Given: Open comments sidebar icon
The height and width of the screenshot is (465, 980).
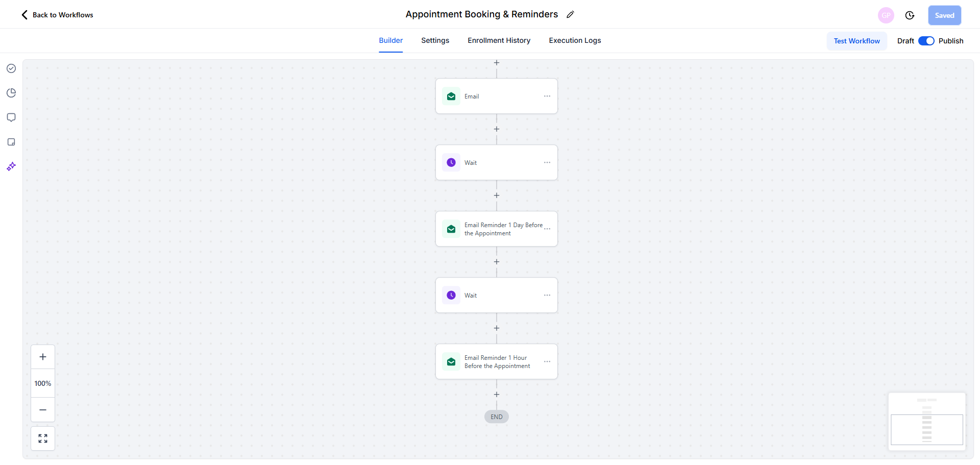Looking at the screenshot, I should pos(11,117).
